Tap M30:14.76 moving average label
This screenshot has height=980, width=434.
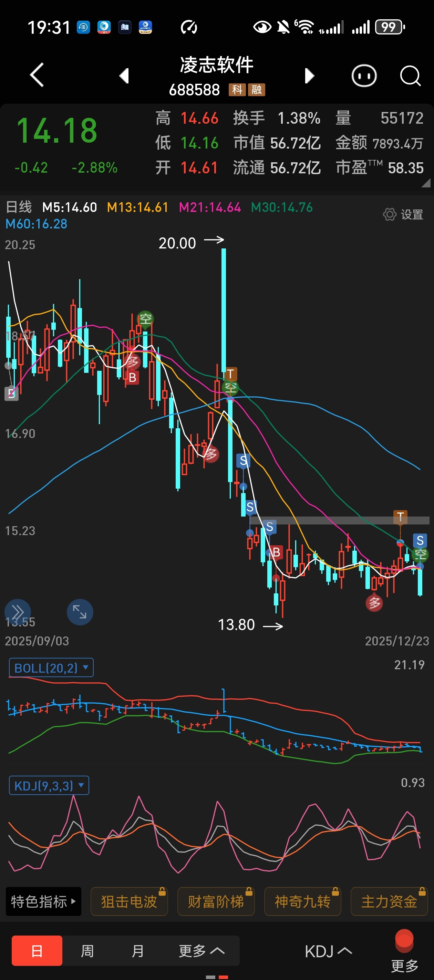coord(282,207)
